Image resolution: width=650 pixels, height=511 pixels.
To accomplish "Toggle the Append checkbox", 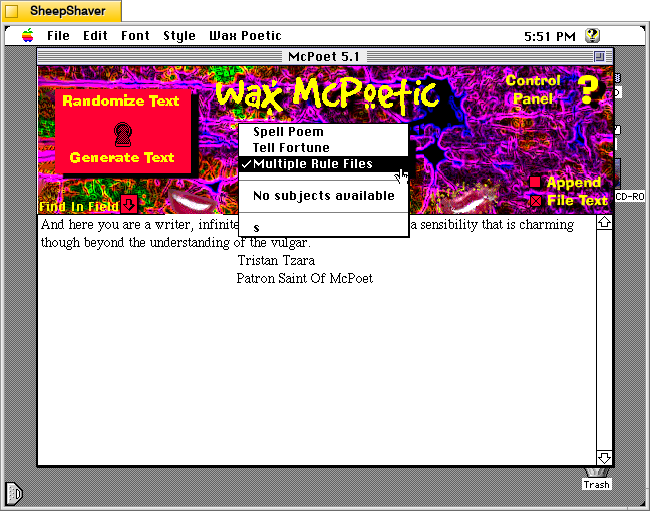I will click(x=535, y=182).
